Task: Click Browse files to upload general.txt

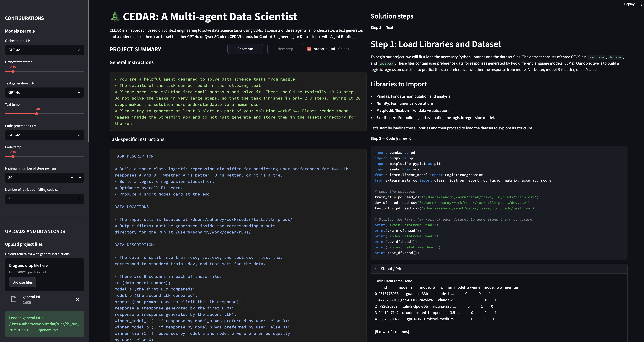Action: [x=22, y=282]
